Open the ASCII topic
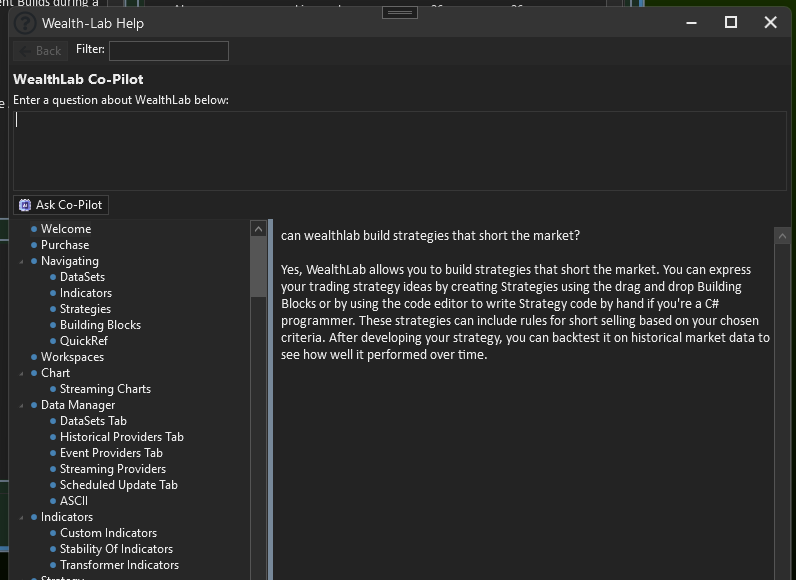Image resolution: width=796 pixels, height=580 pixels. 74,501
